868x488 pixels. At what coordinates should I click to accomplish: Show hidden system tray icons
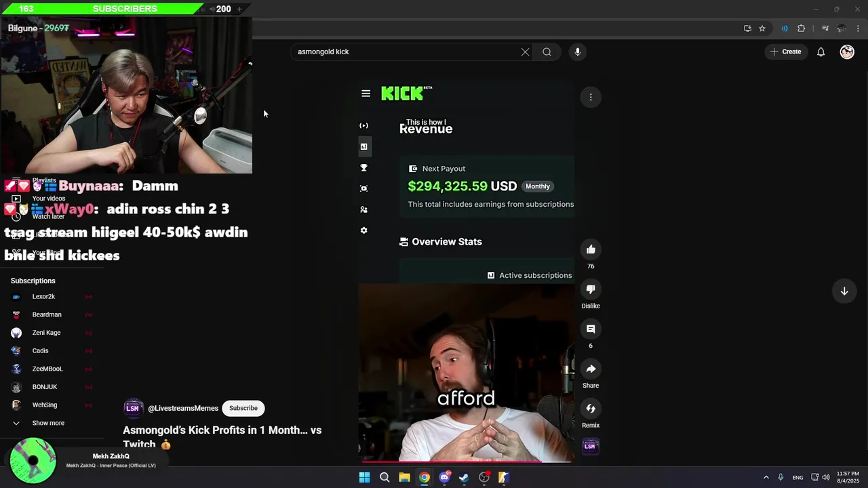coord(766,477)
